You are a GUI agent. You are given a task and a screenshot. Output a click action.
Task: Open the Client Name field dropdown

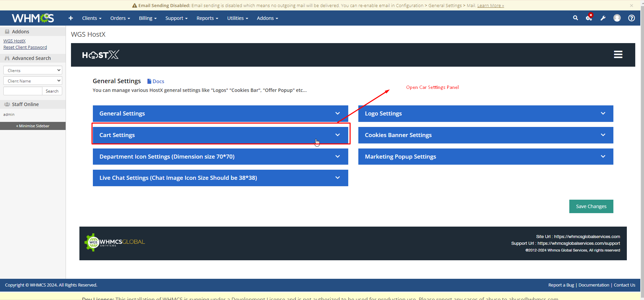(33, 81)
